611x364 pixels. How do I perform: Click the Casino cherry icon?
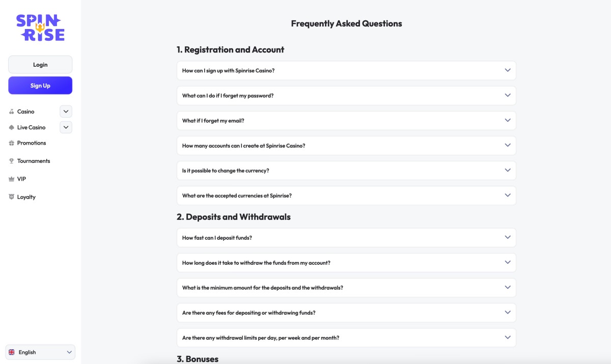12,111
